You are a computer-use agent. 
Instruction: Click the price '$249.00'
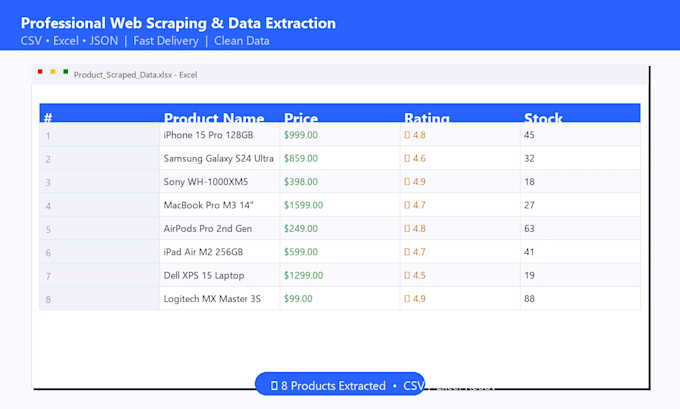click(x=301, y=229)
